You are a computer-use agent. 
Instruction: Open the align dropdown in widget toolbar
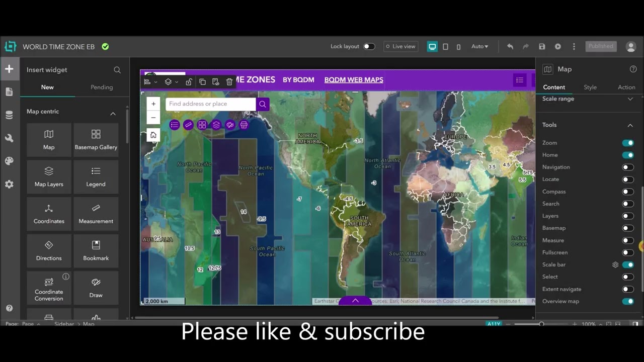click(x=150, y=82)
